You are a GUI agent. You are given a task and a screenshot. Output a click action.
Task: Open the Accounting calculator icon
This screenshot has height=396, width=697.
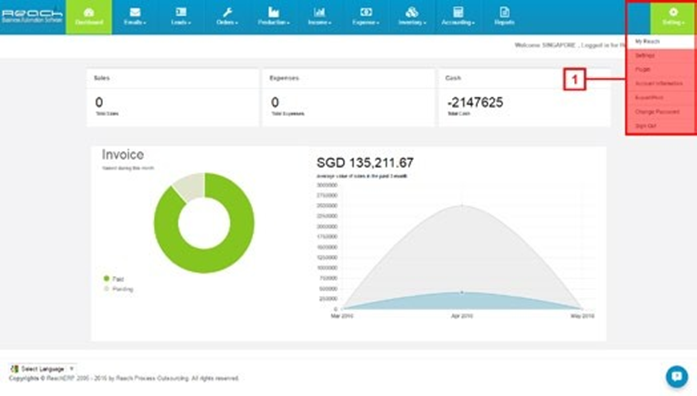click(x=458, y=12)
